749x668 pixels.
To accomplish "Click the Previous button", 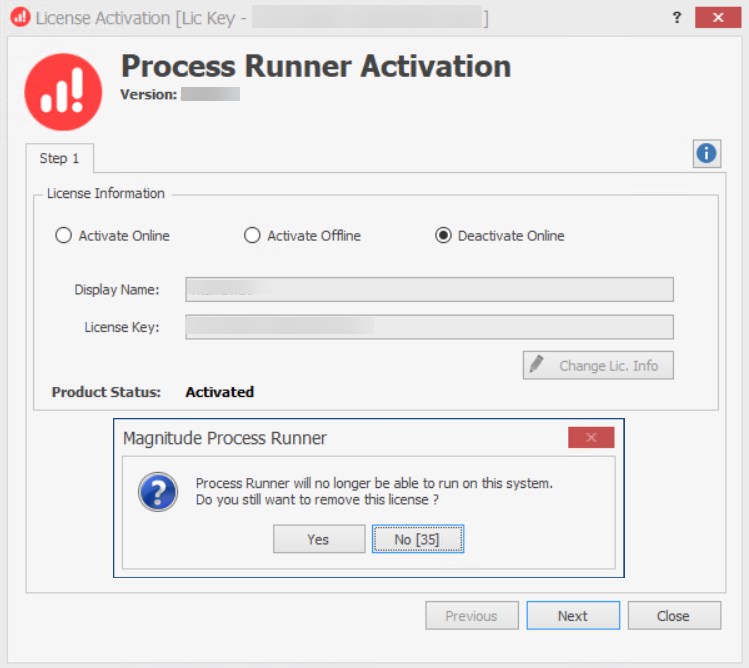I will 472,616.
